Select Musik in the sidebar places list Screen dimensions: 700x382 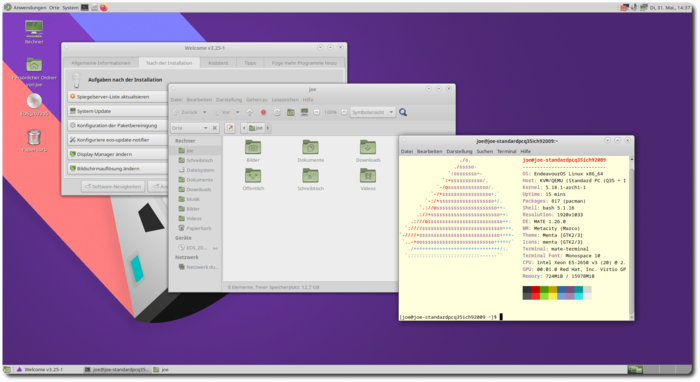(192, 199)
